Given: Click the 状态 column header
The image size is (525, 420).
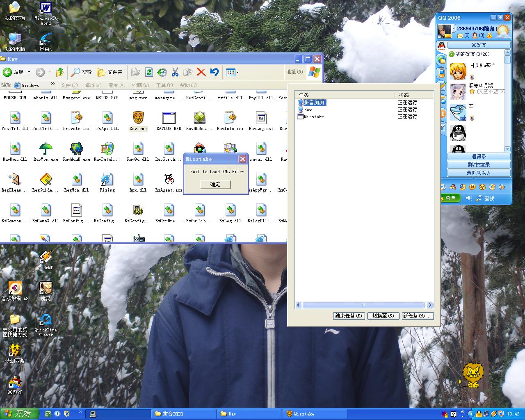Looking at the screenshot, I should (414, 95).
